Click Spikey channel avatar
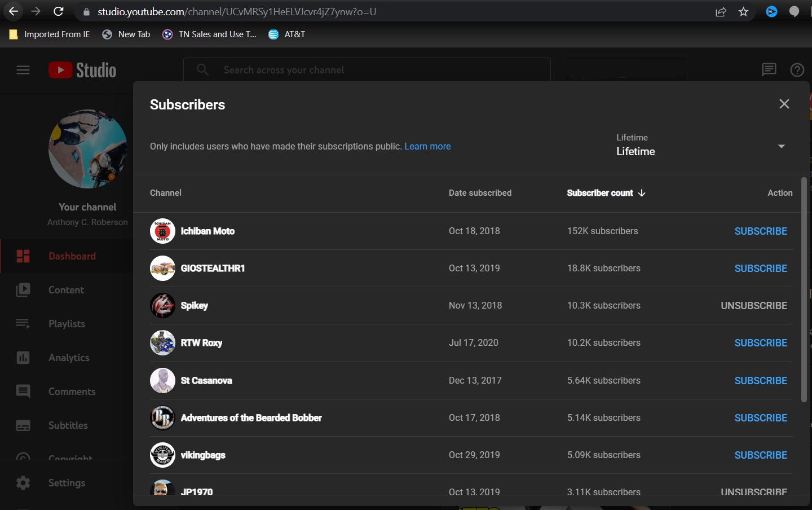The height and width of the screenshot is (510, 812). pos(162,306)
